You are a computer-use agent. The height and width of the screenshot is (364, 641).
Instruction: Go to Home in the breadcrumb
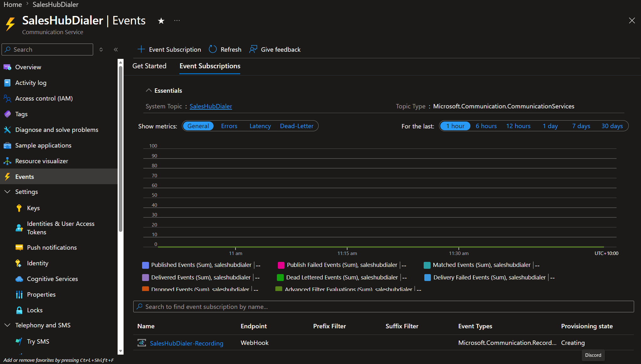(x=13, y=4)
